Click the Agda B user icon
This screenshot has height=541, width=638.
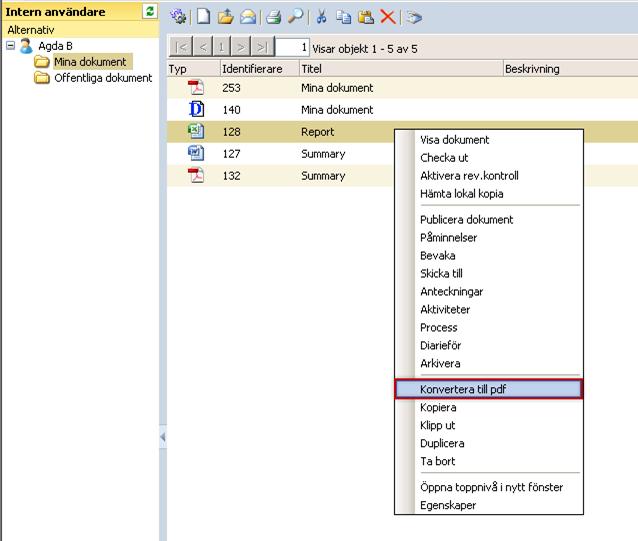pyautogui.click(x=26, y=46)
